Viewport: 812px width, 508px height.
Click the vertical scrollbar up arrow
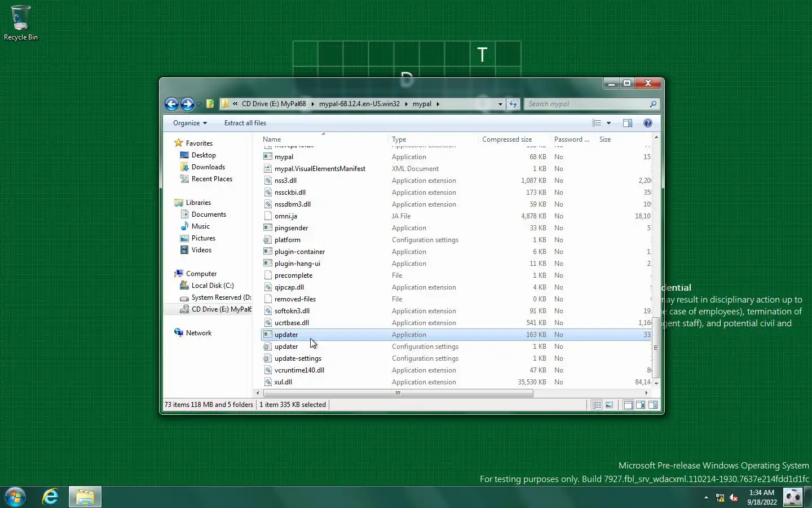click(x=656, y=138)
